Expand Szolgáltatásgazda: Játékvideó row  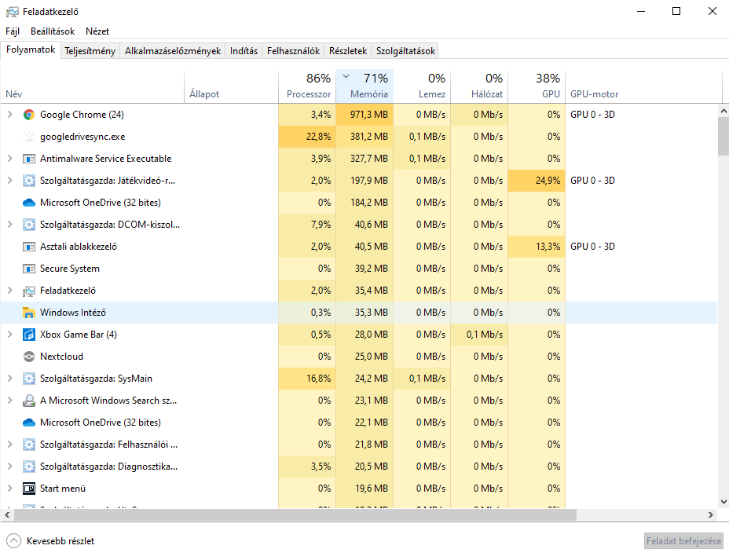(9, 181)
